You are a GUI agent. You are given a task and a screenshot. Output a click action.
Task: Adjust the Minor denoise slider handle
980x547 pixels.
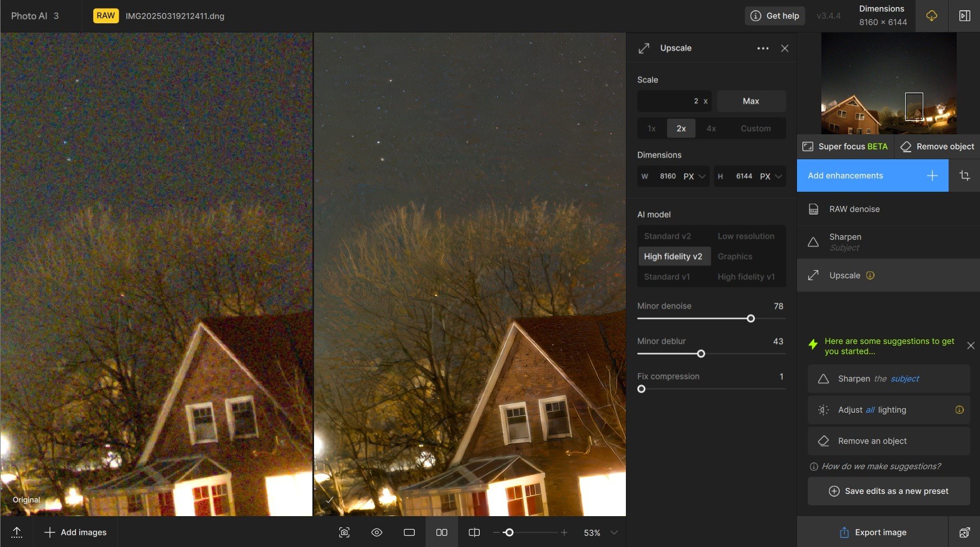[750, 318]
